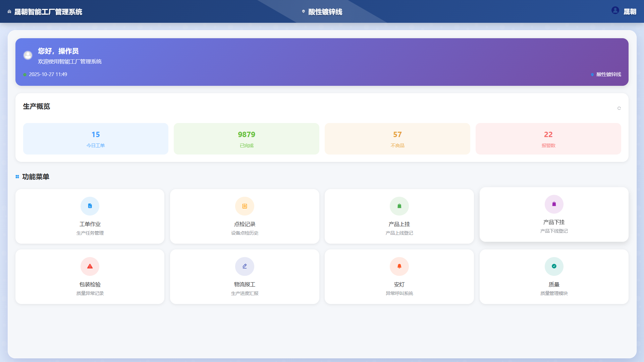644x362 pixels.
Task: Open the 工单作业 document icon
Action: (x=90, y=206)
